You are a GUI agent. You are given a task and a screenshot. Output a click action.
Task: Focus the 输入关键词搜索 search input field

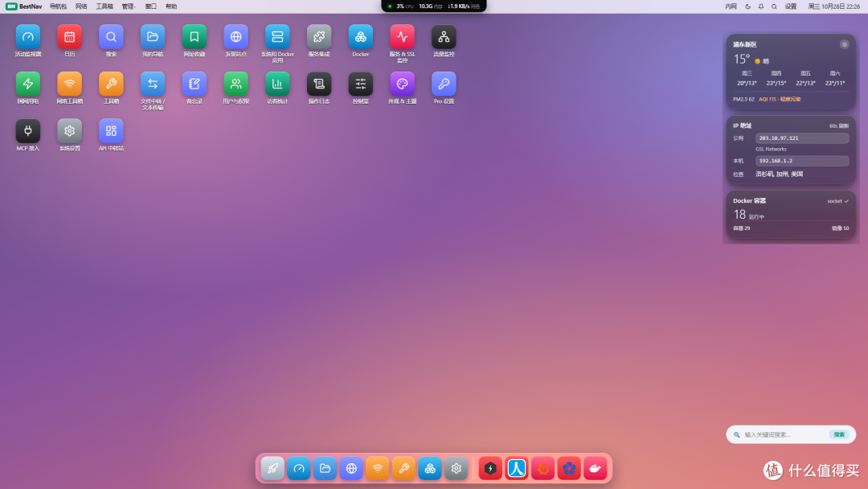click(x=784, y=435)
